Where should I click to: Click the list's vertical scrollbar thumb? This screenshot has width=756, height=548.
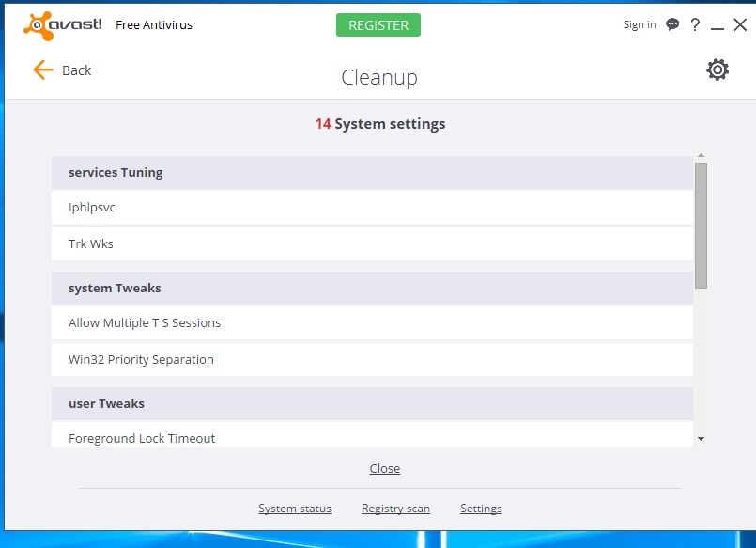701,226
